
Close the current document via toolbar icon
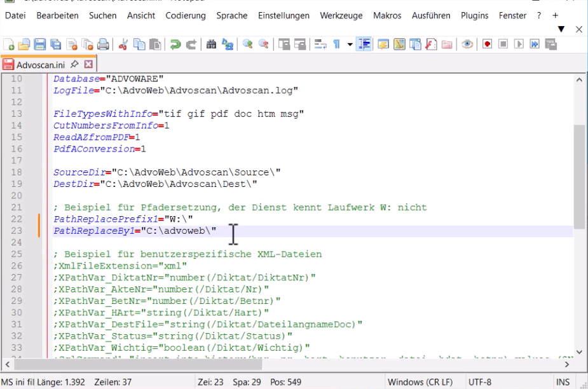pyautogui.click(x=72, y=44)
